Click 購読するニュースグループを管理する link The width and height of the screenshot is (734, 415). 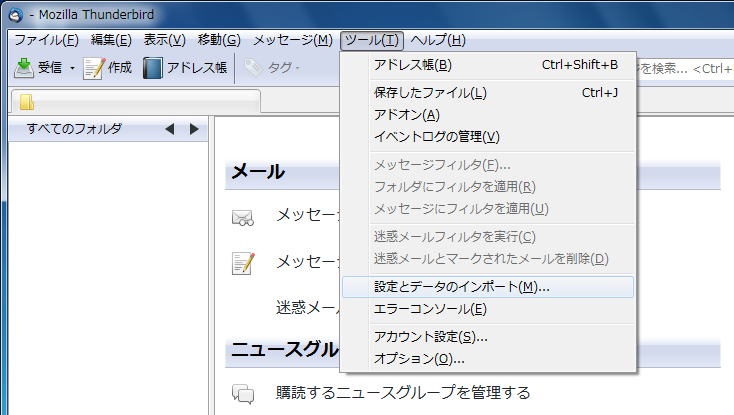click(x=403, y=393)
